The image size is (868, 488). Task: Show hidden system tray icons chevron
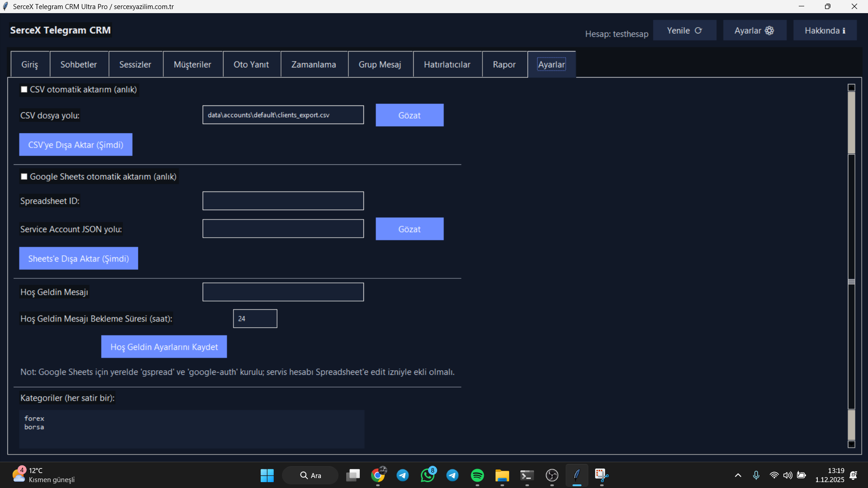point(738,475)
